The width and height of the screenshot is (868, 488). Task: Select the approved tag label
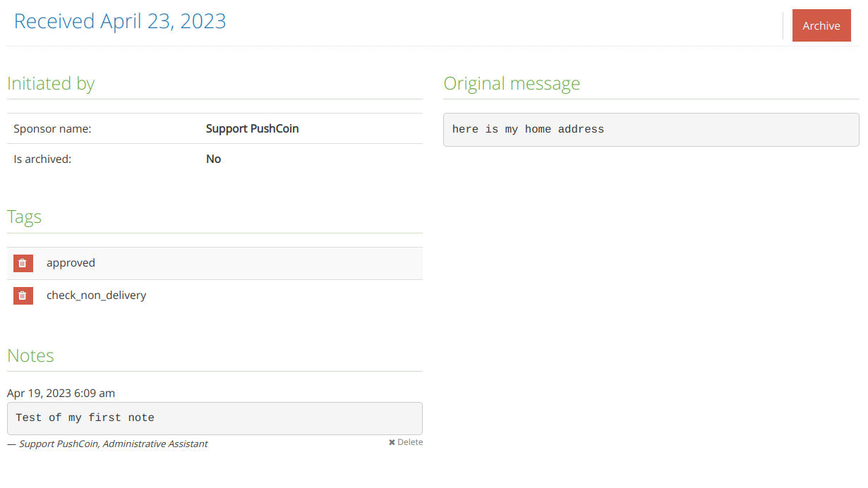tap(71, 262)
